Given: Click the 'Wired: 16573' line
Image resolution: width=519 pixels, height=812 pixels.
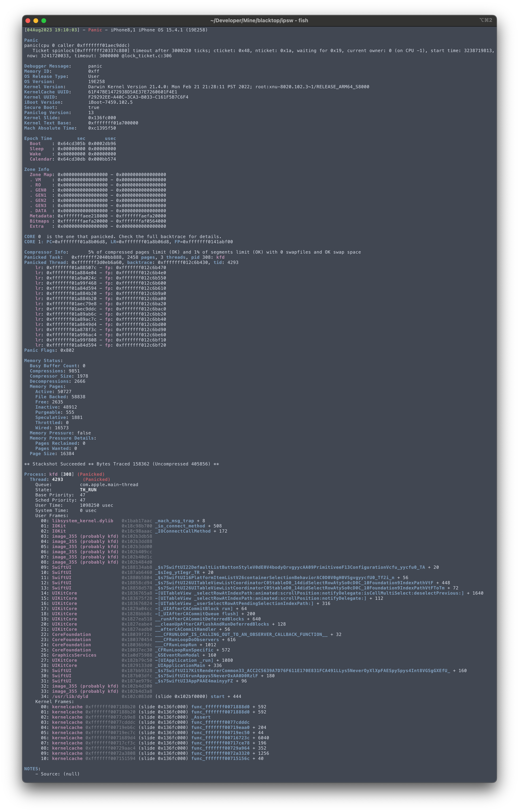Looking at the screenshot, I should click(52, 428).
